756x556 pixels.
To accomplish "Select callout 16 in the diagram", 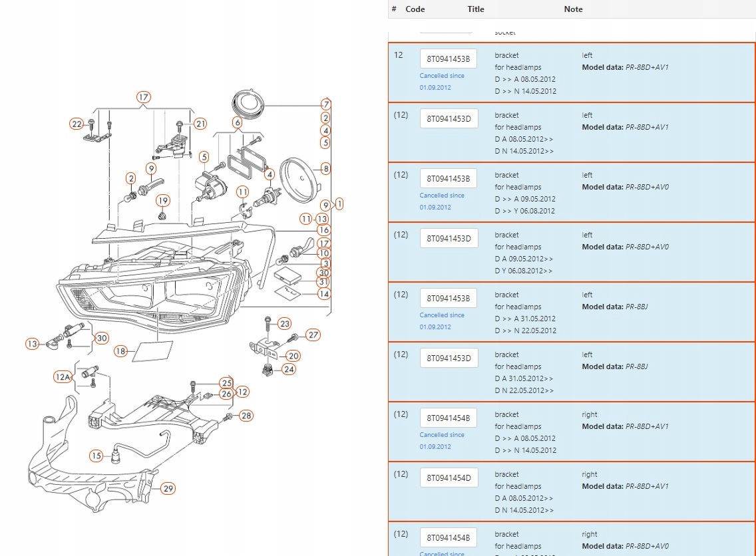I will pos(324,230).
